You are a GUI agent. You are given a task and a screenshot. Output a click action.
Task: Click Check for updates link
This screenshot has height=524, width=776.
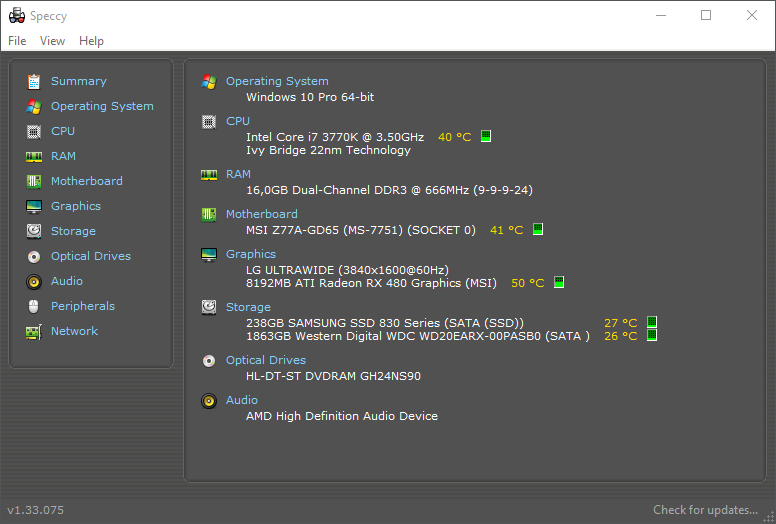click(x=705, y=510)
